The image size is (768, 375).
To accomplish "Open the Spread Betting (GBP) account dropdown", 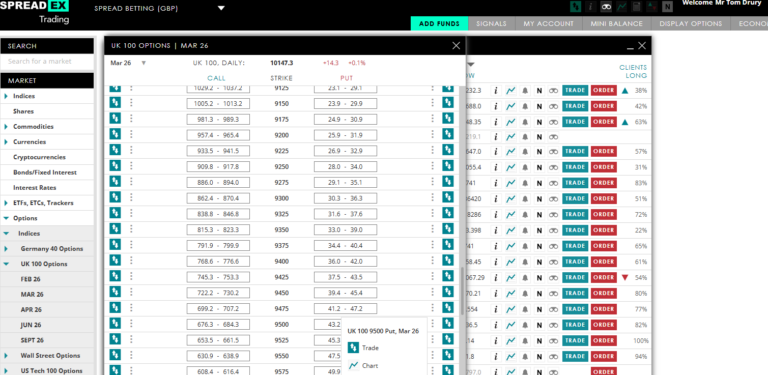I will click(x=221, y=8).
